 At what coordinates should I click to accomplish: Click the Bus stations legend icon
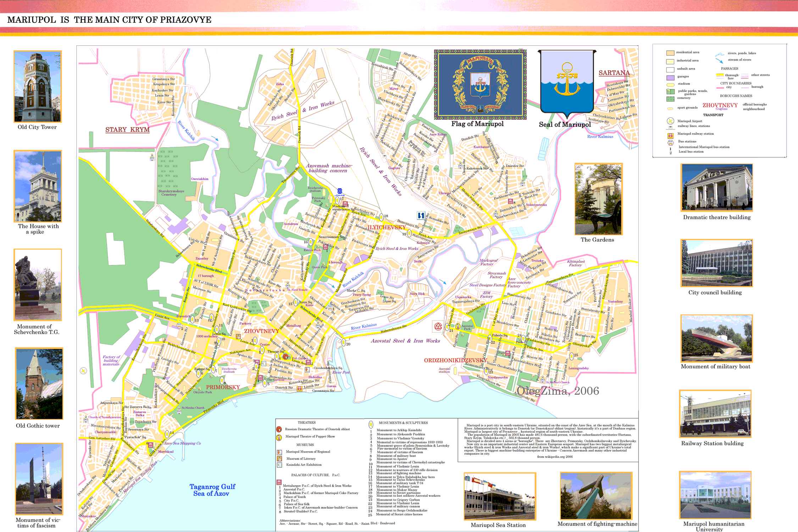670,143
